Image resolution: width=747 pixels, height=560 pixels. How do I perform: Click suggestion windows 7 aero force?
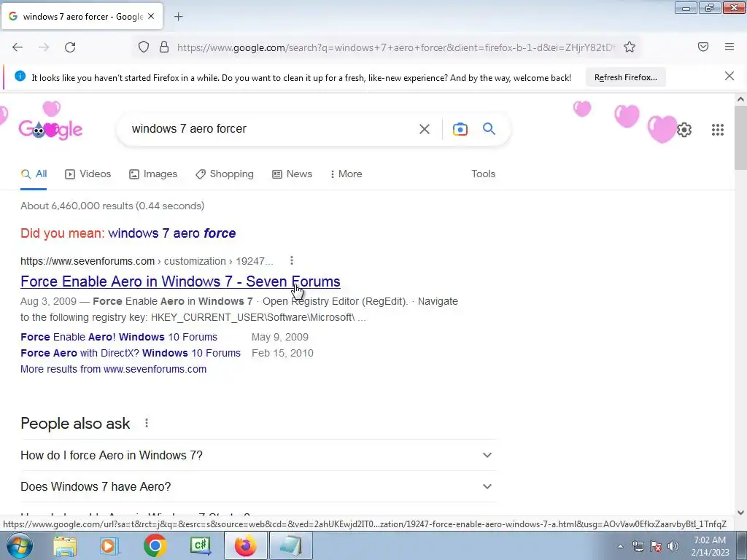(x=172, y=233)
